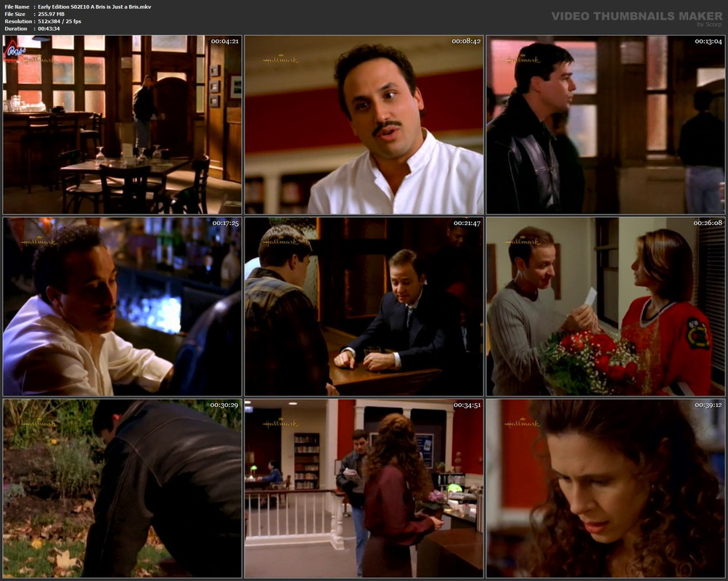The image size is (728, 581).
Task: Select the thumbnail timestamped 00:30:29
Action: [x=122, y=489]
